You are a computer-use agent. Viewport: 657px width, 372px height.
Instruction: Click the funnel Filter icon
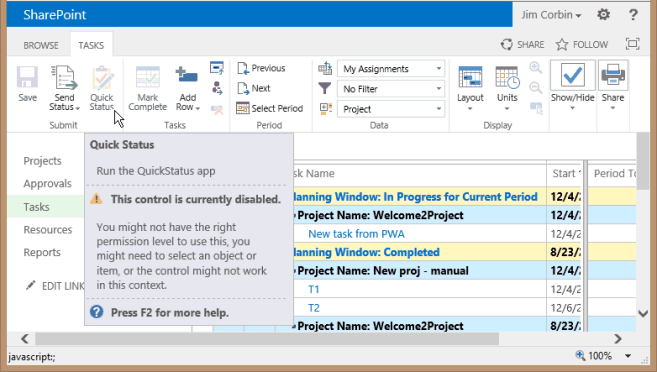pos(325,88)
